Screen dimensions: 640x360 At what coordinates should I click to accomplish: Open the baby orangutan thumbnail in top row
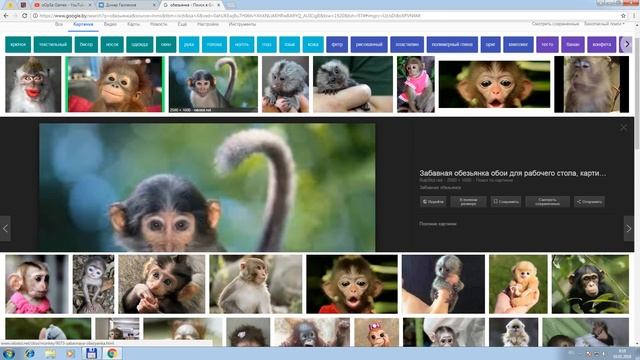(x=115, y=84)
